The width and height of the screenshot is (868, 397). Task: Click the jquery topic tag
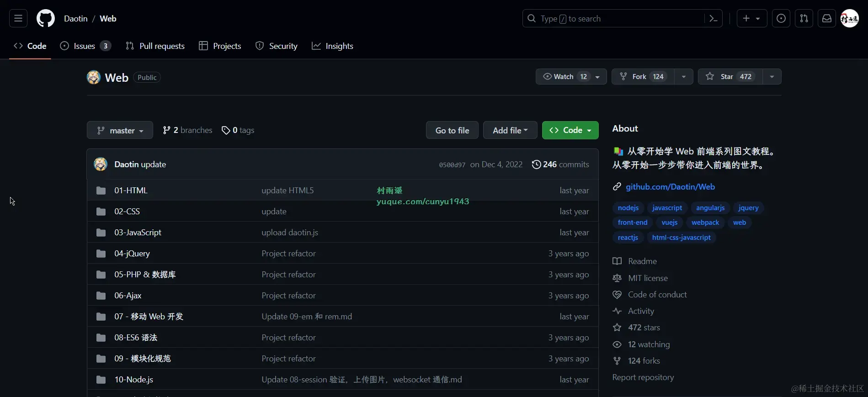748,208
